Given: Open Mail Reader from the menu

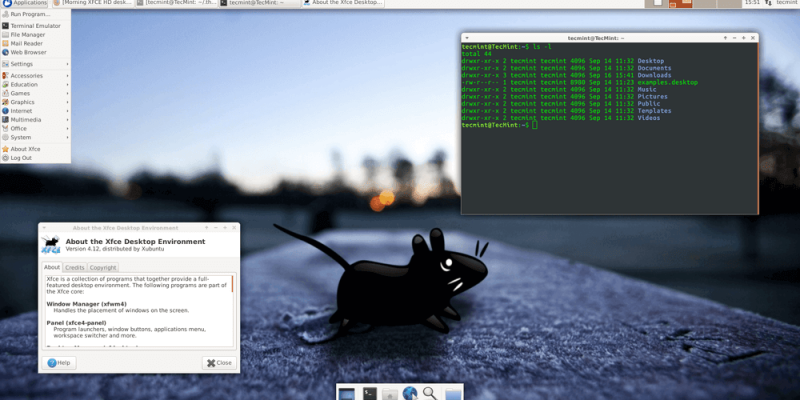Looking at the screenshot, I should point(36,43).
